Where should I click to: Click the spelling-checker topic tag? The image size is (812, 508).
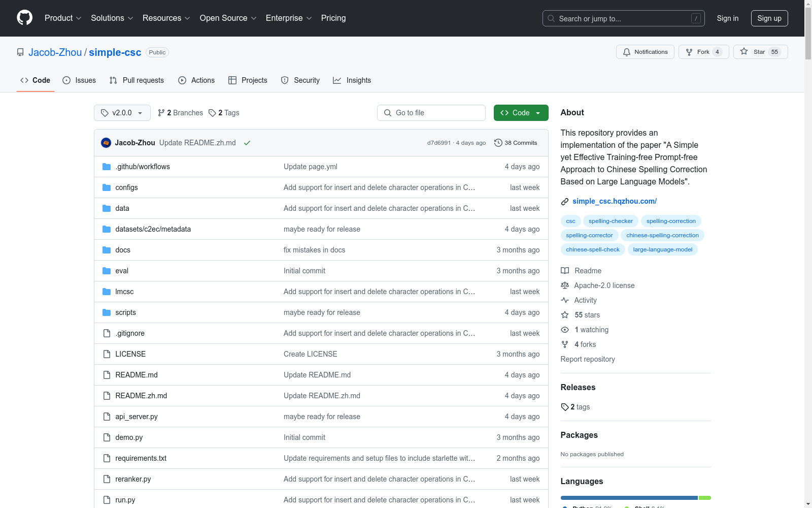tap(611, 221)
